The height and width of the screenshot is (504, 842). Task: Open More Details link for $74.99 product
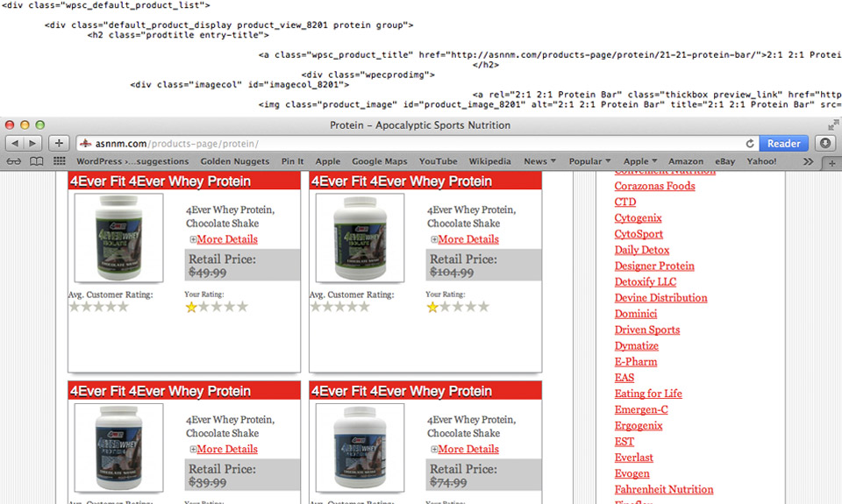point(468,450)
